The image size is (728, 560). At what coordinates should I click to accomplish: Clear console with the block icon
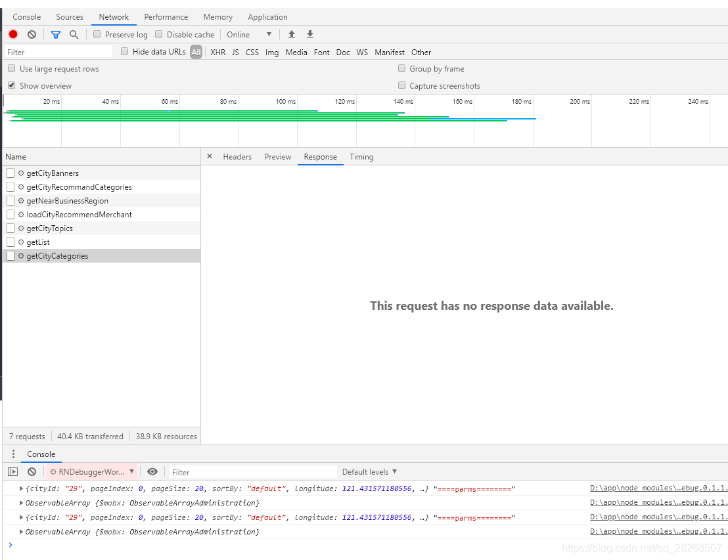tap(32, 472)
